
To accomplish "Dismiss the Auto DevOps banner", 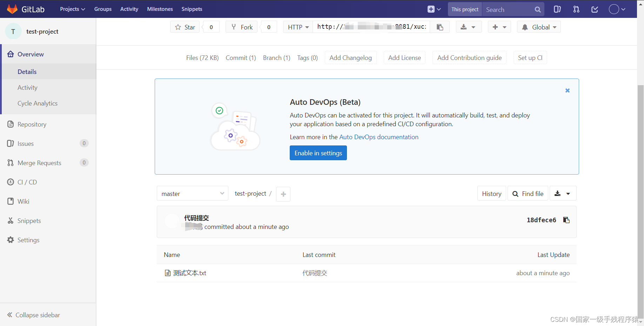I will [568, 90].
